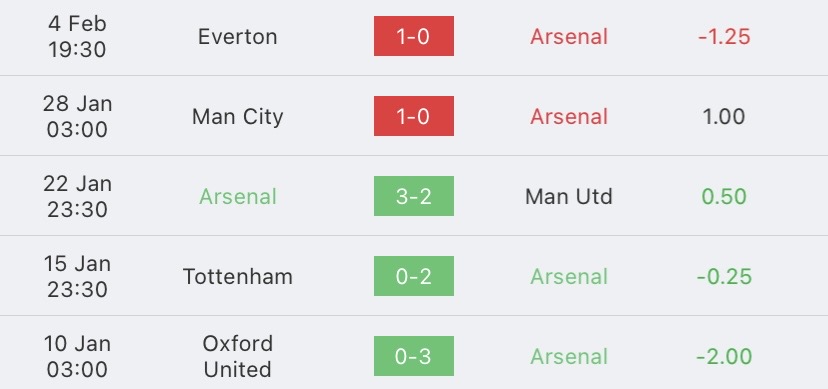Open the green 0-2 score badge
828x389 pixels.
(413, 276)
